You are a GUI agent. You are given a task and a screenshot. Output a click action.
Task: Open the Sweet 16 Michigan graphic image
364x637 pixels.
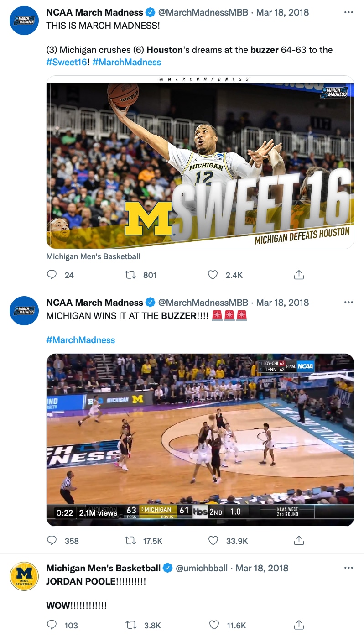click(x=200, y=162)
